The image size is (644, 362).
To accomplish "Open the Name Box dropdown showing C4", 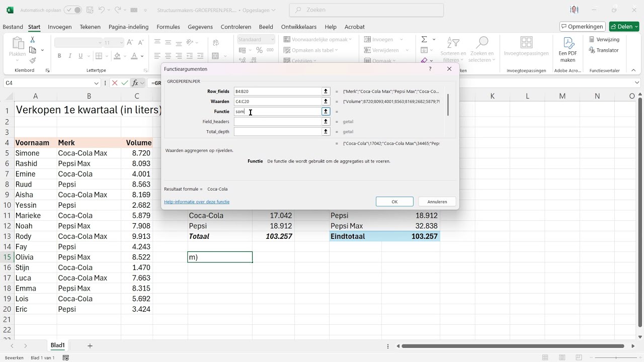I will coord(96,83).
